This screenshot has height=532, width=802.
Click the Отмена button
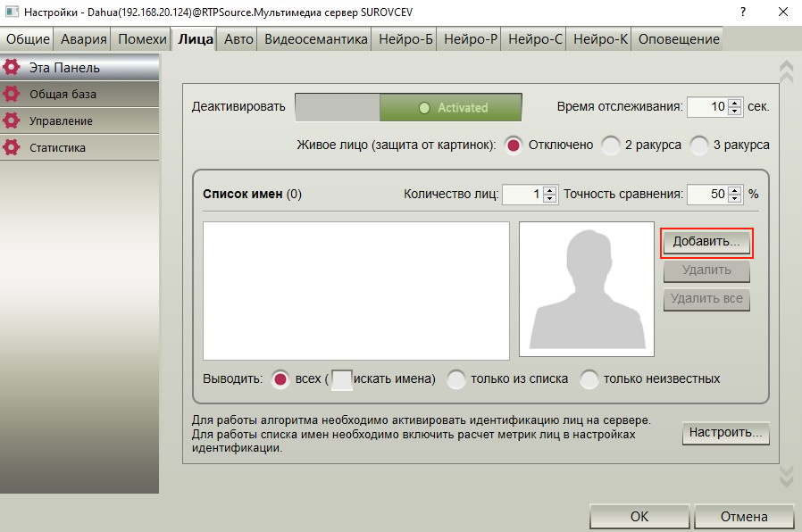coord(744,517)
